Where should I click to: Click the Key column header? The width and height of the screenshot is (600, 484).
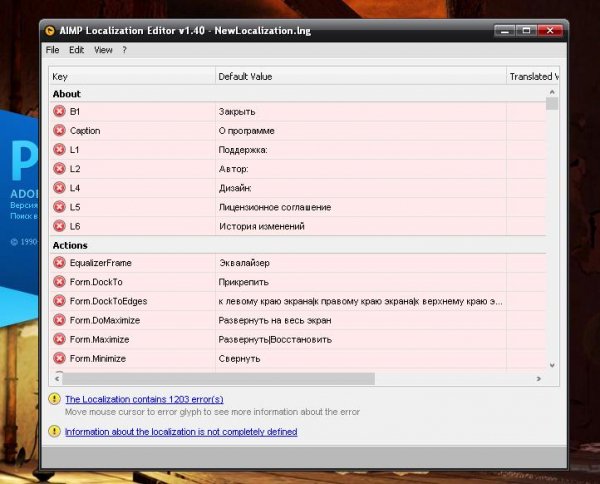tap(132, 76)
